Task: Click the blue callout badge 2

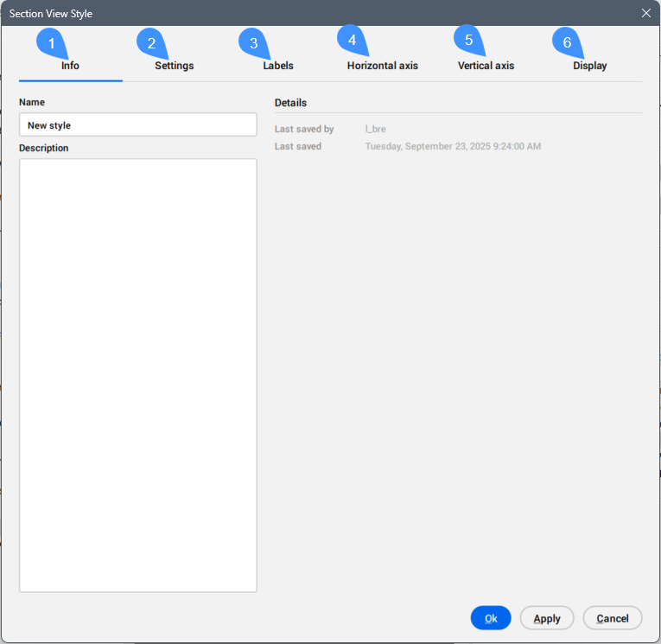Action: click(152, 43)
